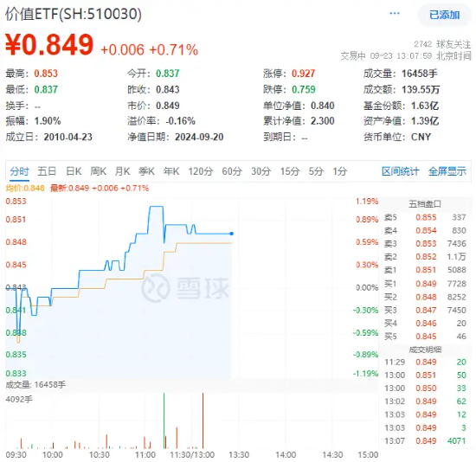Click the tall green volume bar near 11:15
The height and width of the screenshot is (462, 476).
pos(164,420)
